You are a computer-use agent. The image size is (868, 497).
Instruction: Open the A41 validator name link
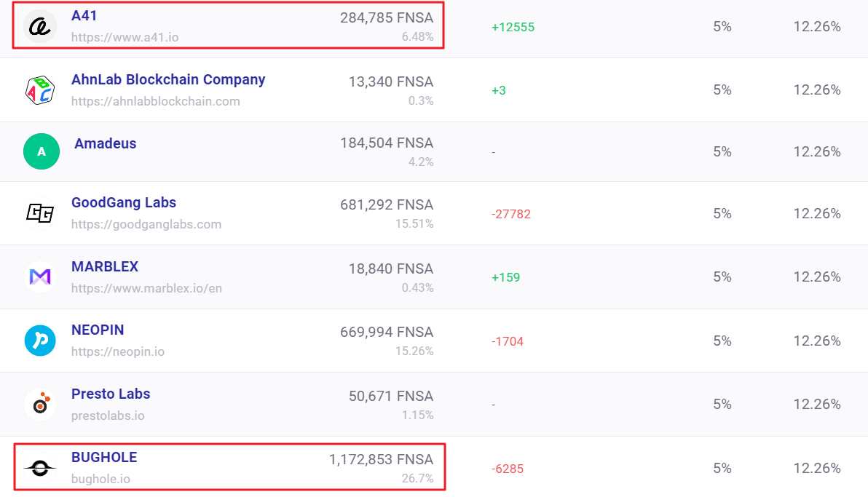[x=84, y=16]
